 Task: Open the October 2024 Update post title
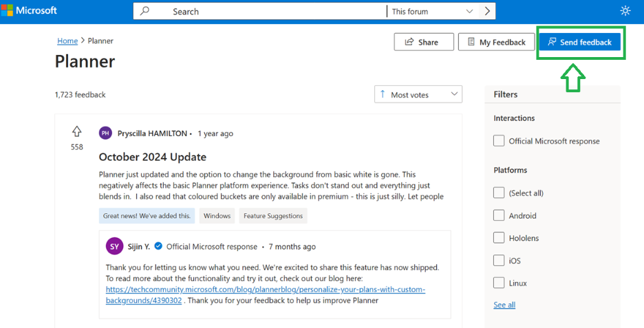tap(152, 157)
